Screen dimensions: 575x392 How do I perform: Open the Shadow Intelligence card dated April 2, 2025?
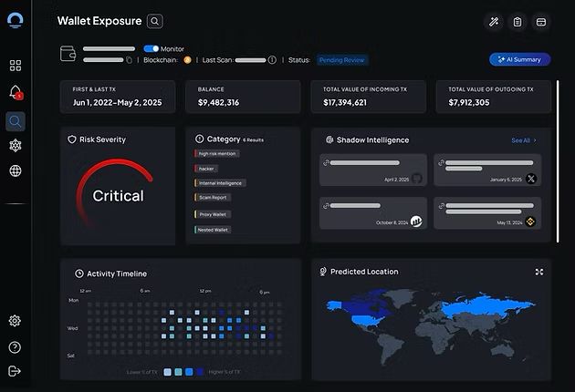click(x=373, y=170)
